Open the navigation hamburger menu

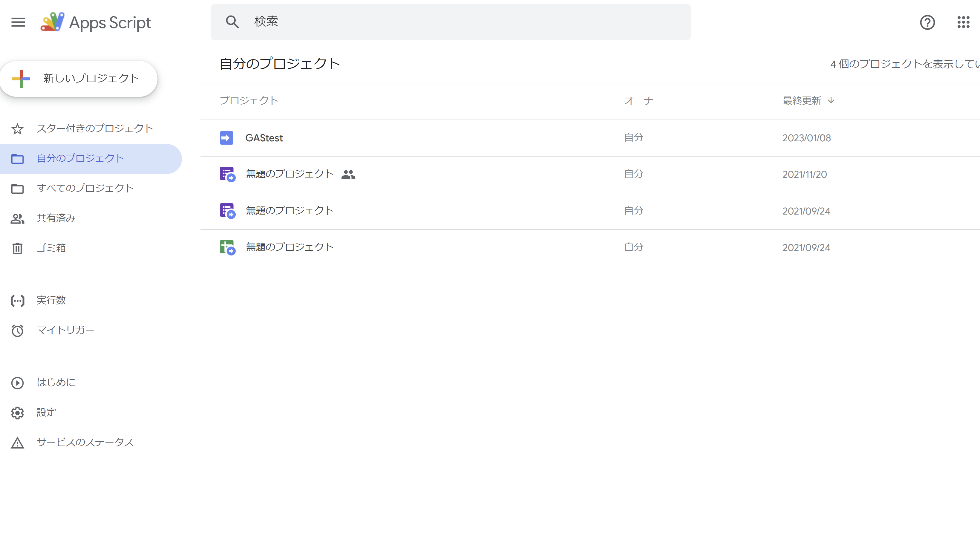tap(18, 22)
